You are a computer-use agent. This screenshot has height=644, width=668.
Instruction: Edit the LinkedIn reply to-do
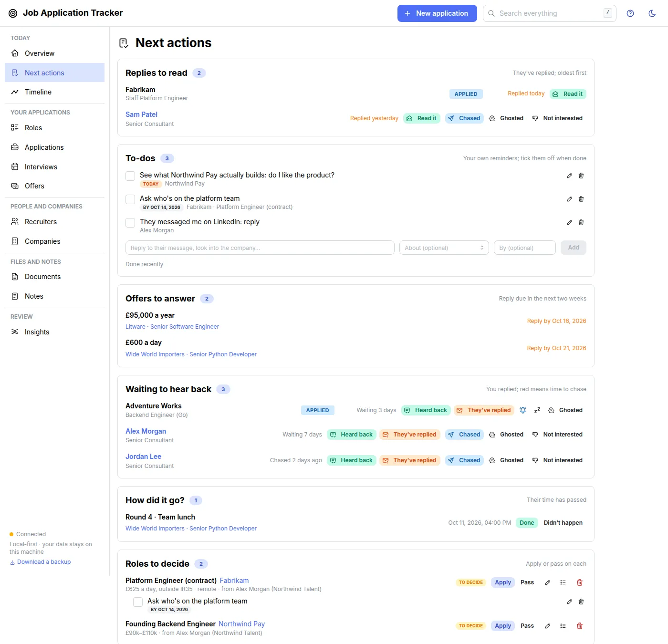[569, 222]
